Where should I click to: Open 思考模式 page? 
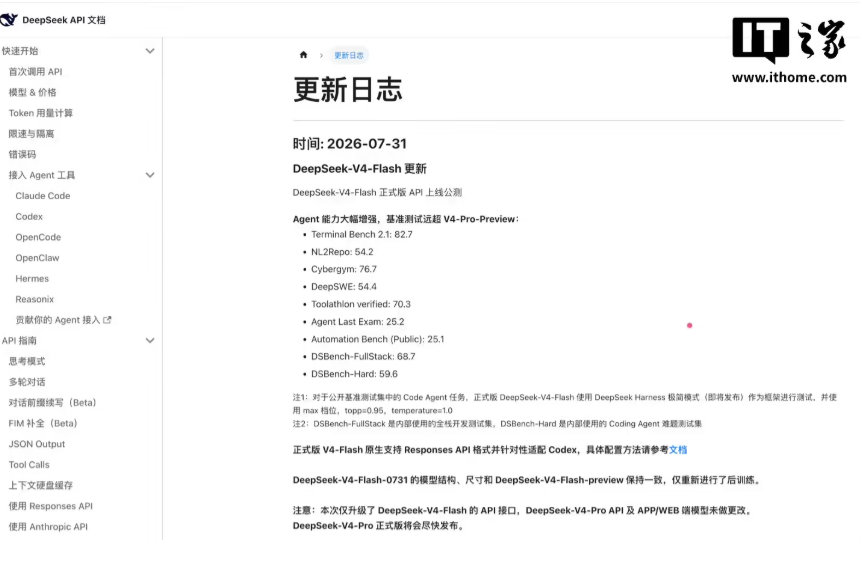[27, 362]
